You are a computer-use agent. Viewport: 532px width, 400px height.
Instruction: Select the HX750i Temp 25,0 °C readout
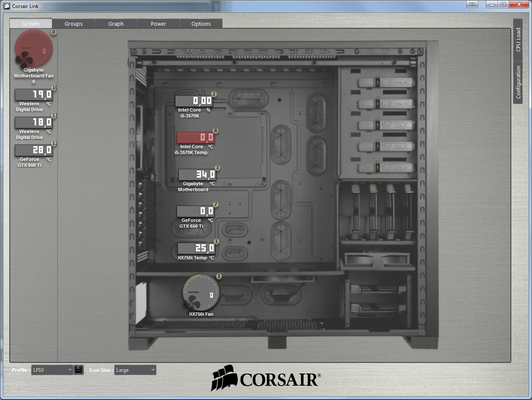click(x=196, y=248)
